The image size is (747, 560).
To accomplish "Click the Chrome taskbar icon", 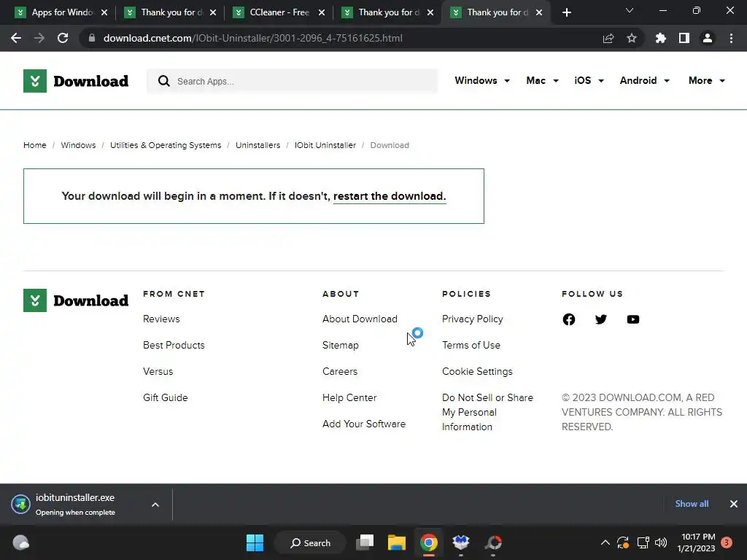I will [429, 542].
